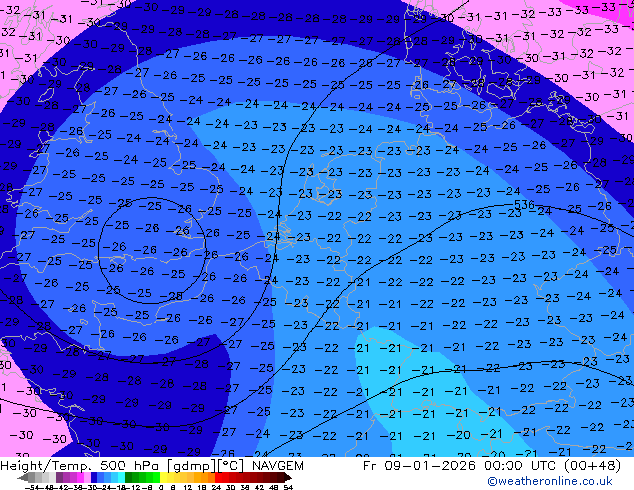Click the 536 height contour label
The height and width of the screenshot is (490, 634).
pyautogui.click(x=524, y=205)
